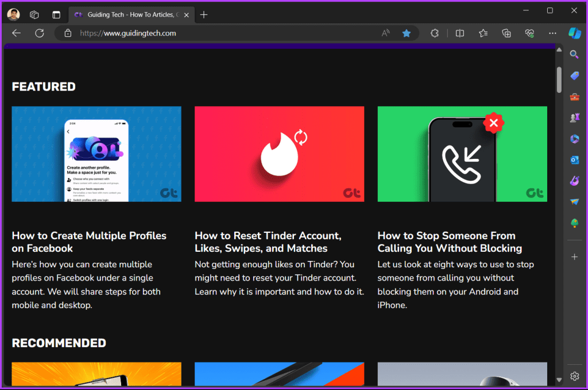Refresh the current page

pyautogui.click(x=38, y=33)
